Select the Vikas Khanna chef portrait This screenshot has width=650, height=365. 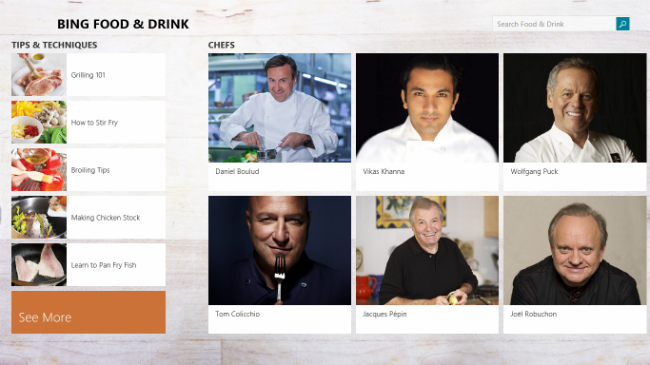pos(427,108)
